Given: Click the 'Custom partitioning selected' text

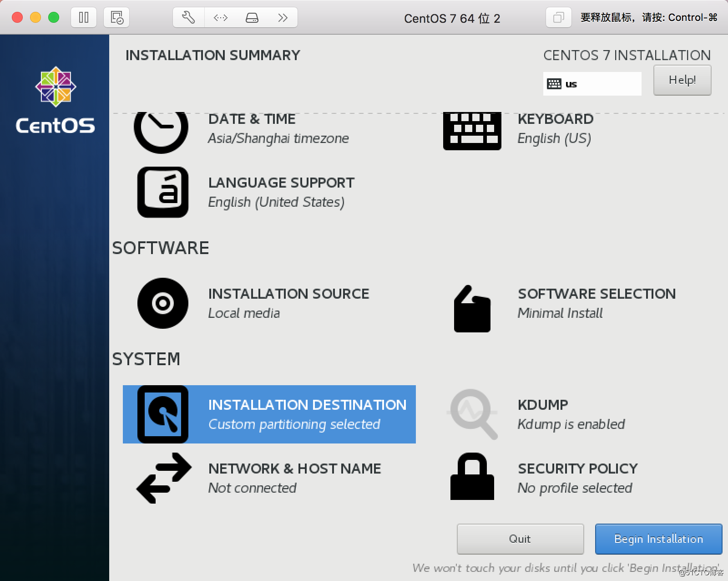Looking at the screenshot, I should tap(294, 424).
